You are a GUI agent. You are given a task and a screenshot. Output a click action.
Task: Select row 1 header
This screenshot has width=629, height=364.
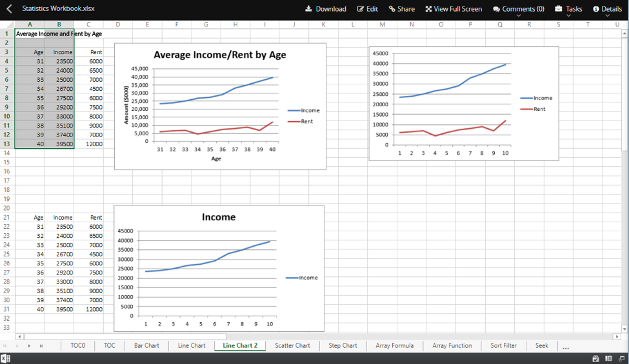[7, 34]
